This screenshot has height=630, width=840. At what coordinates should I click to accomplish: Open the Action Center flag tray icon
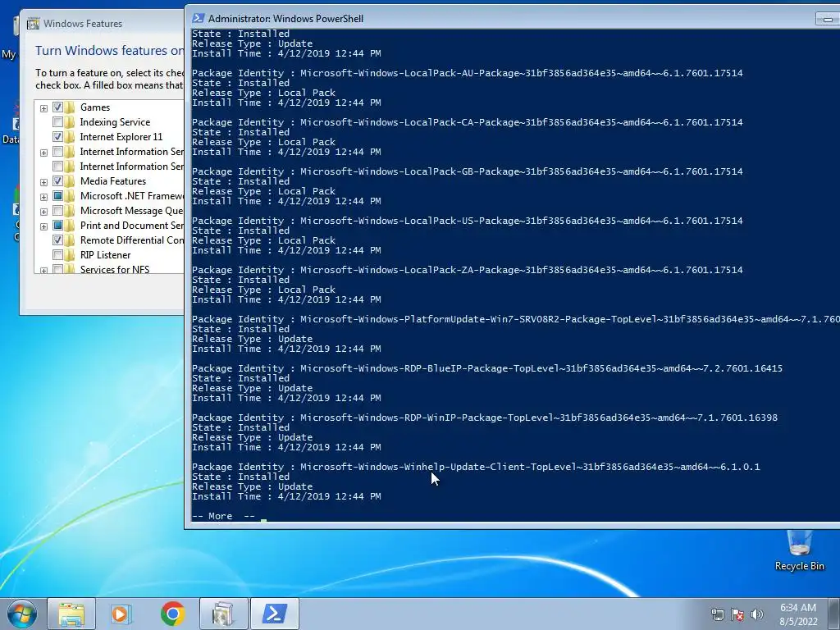tap(737, 614)
